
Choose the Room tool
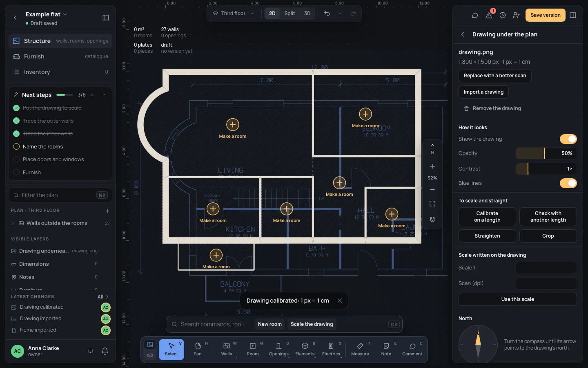pos(253,350)
